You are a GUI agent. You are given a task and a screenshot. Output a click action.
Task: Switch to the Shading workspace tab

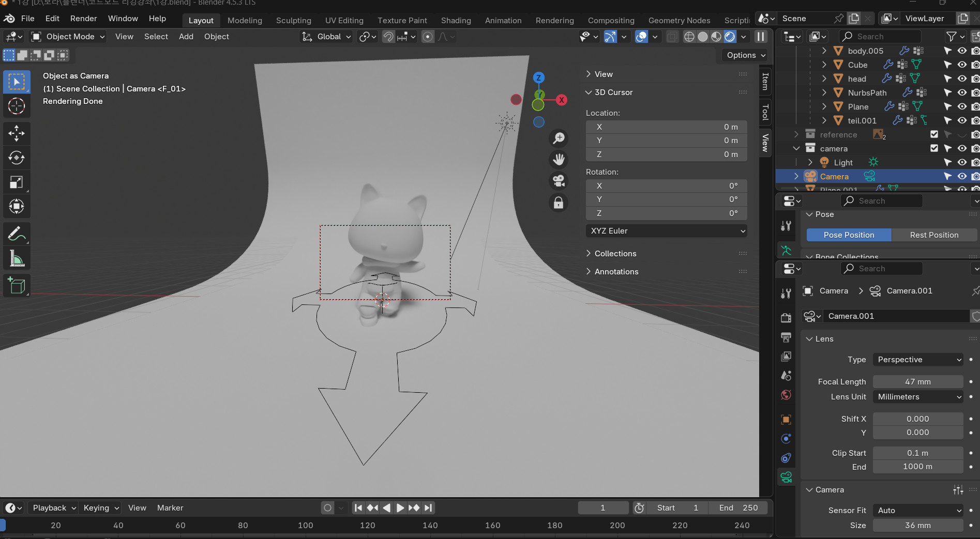click(x=456, y=21)
